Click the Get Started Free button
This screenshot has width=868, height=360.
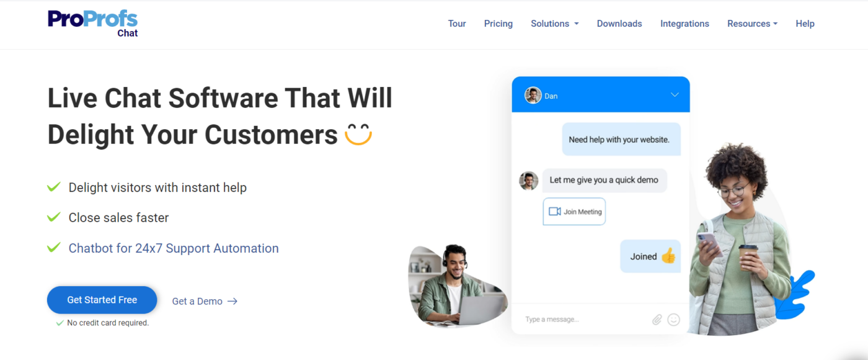[102, 300]
